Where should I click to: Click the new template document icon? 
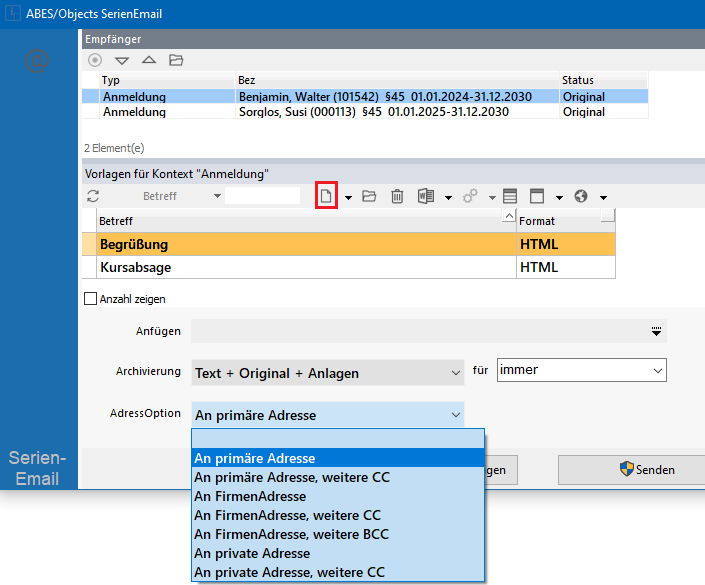click(325, 196)
